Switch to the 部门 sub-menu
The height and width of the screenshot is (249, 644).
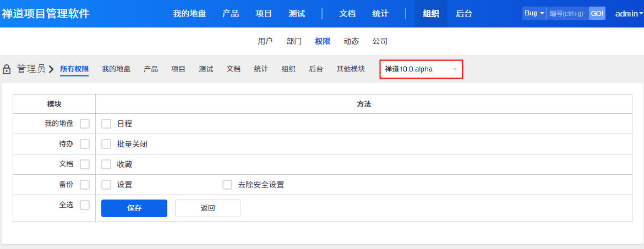[294, 41]
